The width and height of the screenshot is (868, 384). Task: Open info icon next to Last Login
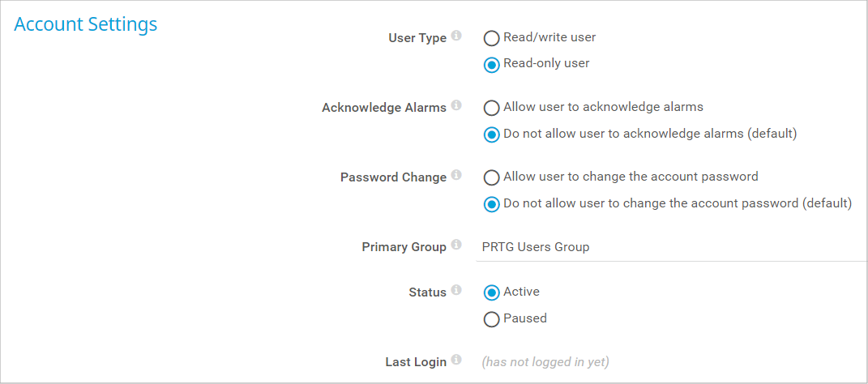tap(456, 361)
